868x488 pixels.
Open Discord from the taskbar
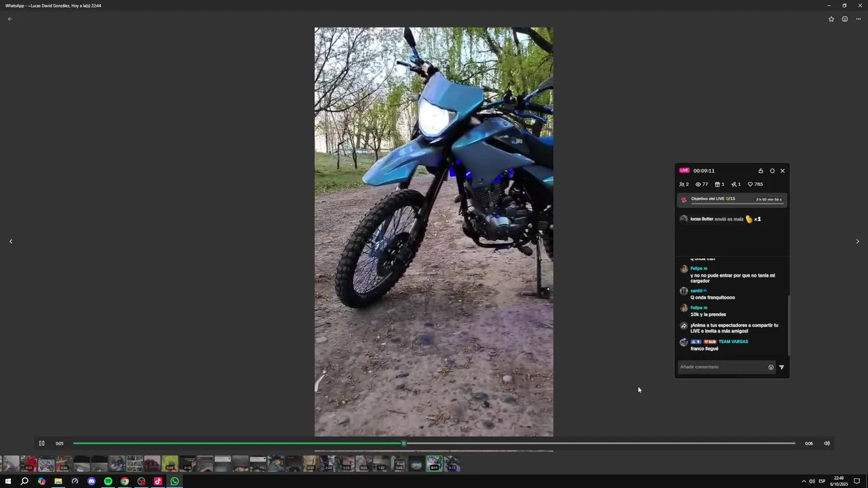click(x=92, y=481)
